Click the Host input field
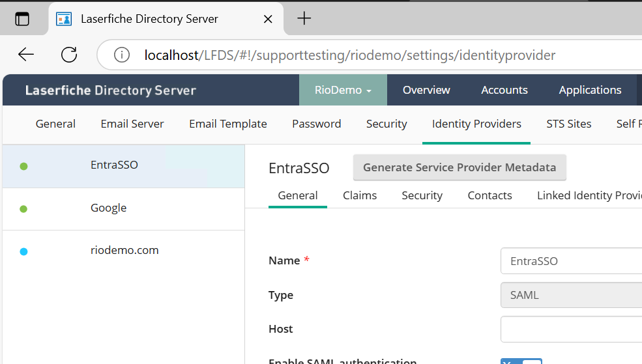The image size is (642, 364). (x=571, y=329)
